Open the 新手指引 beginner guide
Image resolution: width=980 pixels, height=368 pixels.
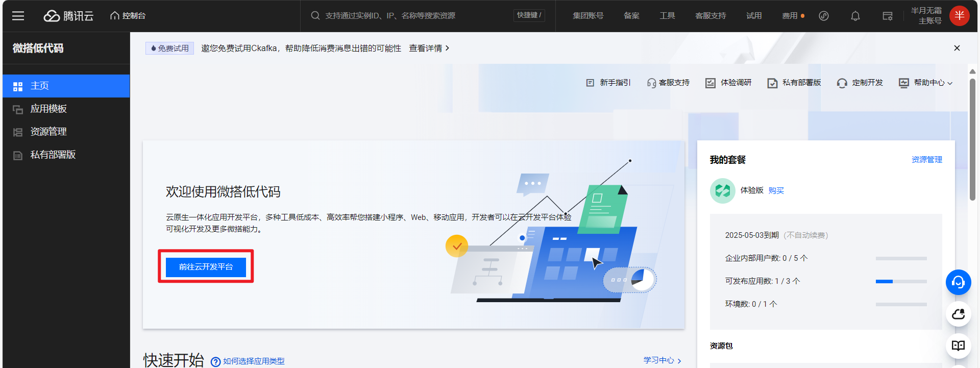coord(608,83)
